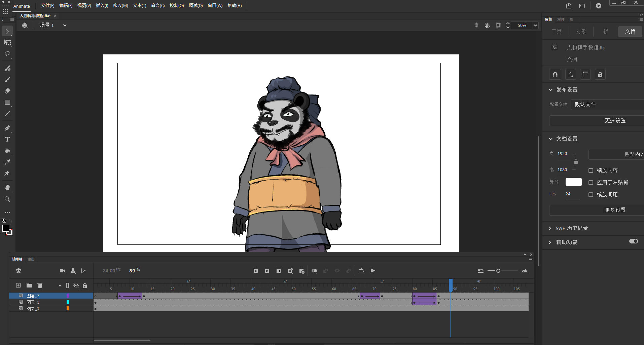The width and height of the screenshot is (644, 345).
Task: Click the center stage icon
Action: coord(476,25)
